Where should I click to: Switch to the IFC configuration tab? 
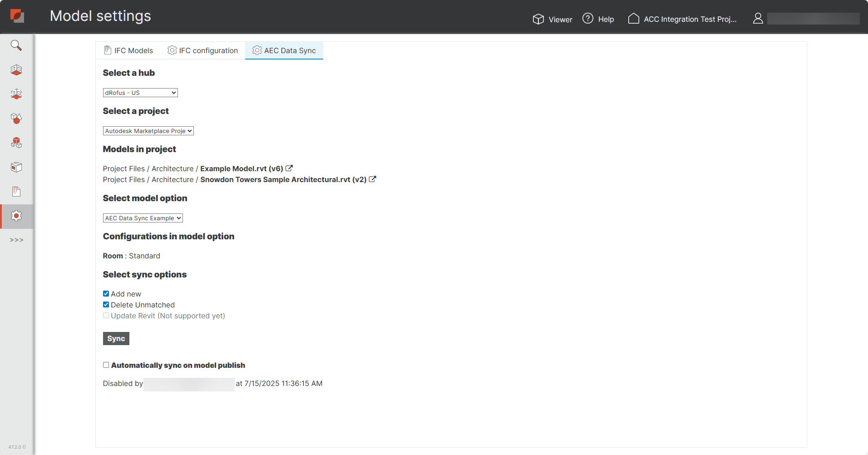pyautogui.click(x=202, y=50)
